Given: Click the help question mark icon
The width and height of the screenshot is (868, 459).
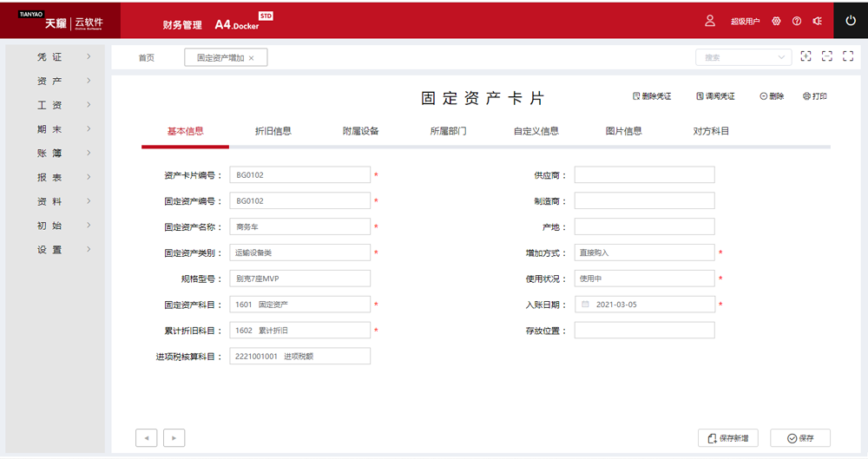Looking at the screenshot, I should pyautogui.click(x=797, y=21).
